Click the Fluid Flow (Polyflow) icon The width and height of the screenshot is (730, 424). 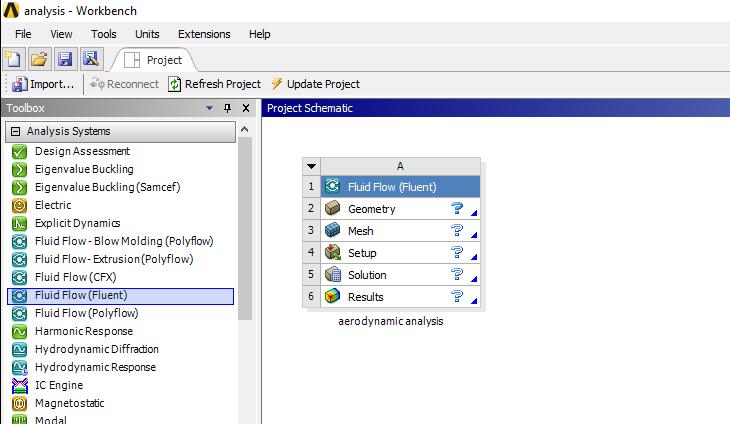(19, 313)
